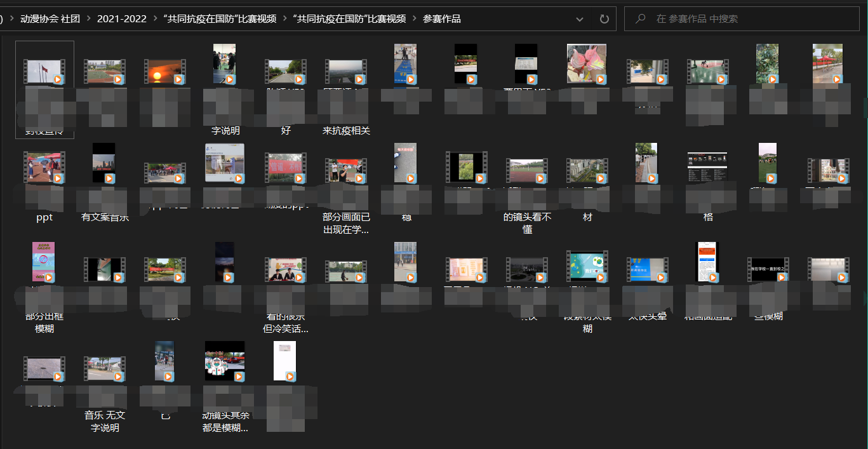The image size is (868, 449).
Task: Select the video labeled 来抗疫相关
Action: pyautogui.click(x=346, y=72)
